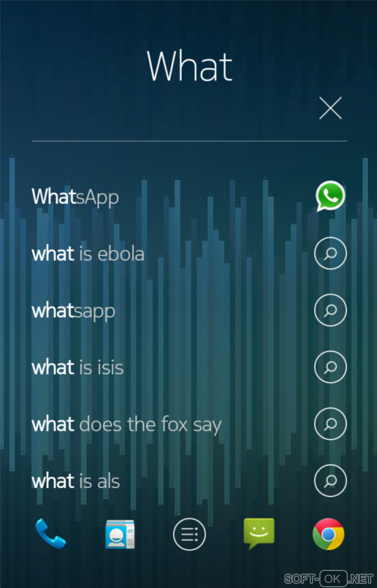Open the app list menu button
Screen dimensions: 377x588
[x=189, y=534]
